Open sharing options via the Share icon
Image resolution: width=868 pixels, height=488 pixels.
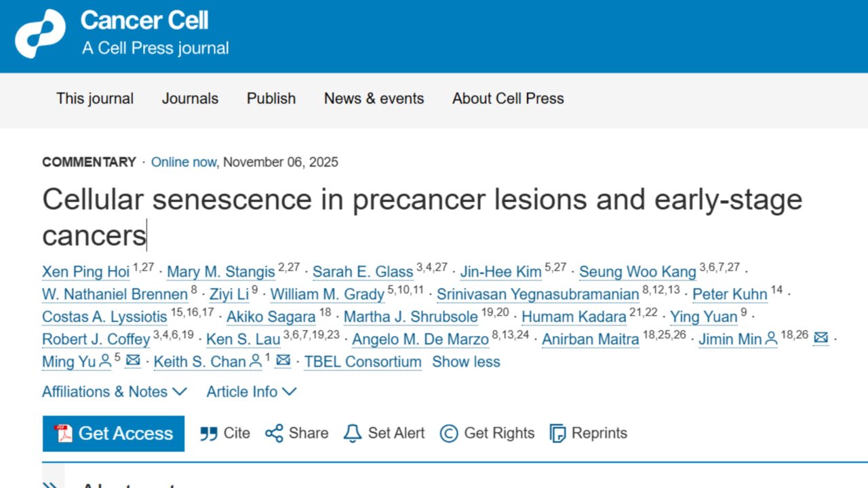(274, 433)
